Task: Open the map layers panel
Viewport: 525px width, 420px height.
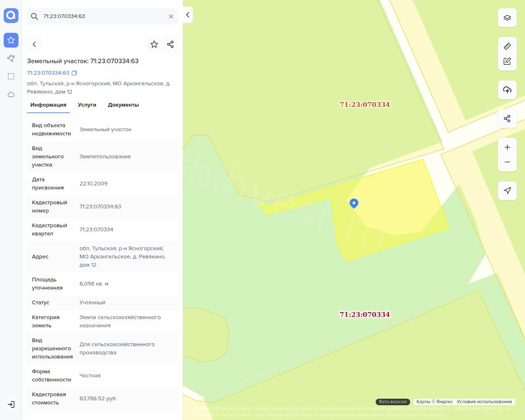Action: pyautogui.click(x=507, y=18)
